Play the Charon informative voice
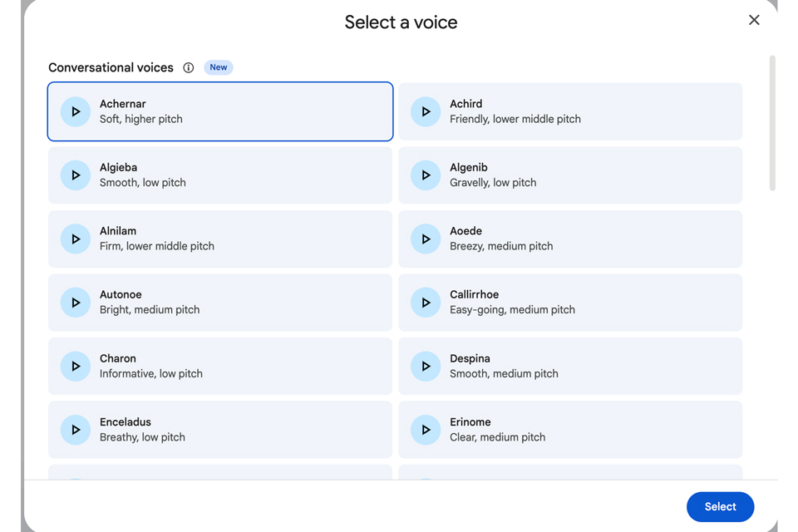Screen dimensions: 798x532 [x=76, y=367]
